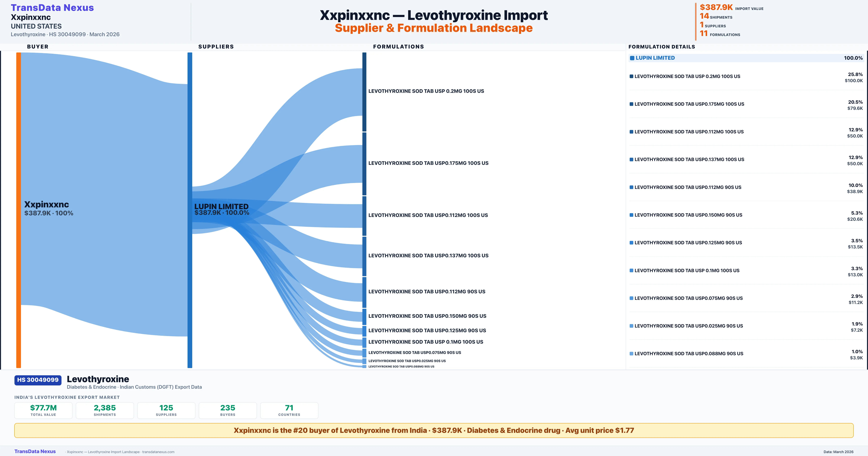Click the 235 BUYERS stat card
Screen dimensions: 868x456
227,410
